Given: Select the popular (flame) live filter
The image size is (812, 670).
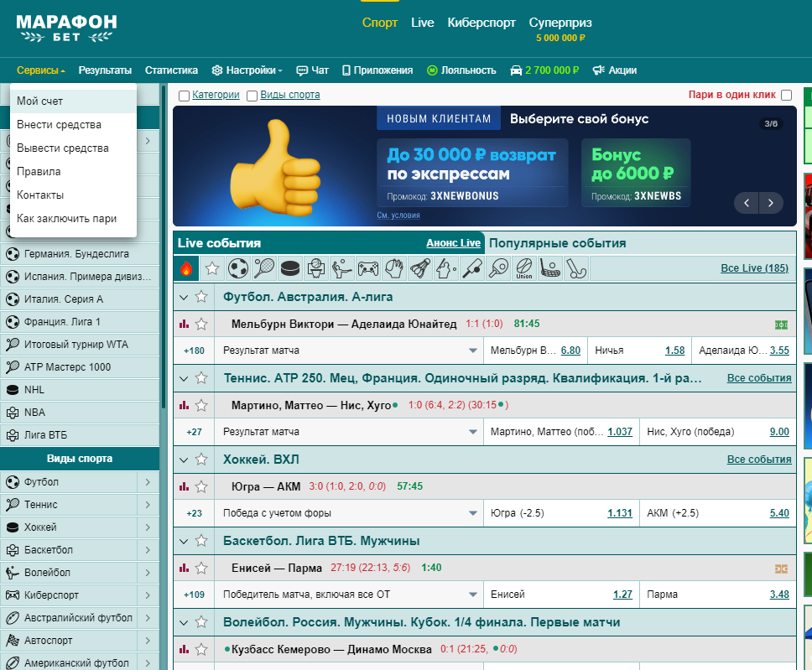Looking at the screenshot, I should click(186, 268).
